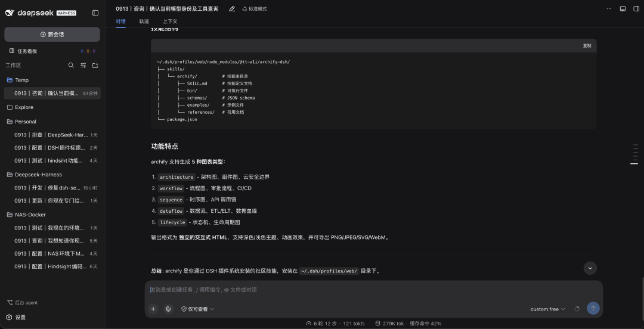Click the 6 轮 12 步 speed status

(x=336, y=324)
